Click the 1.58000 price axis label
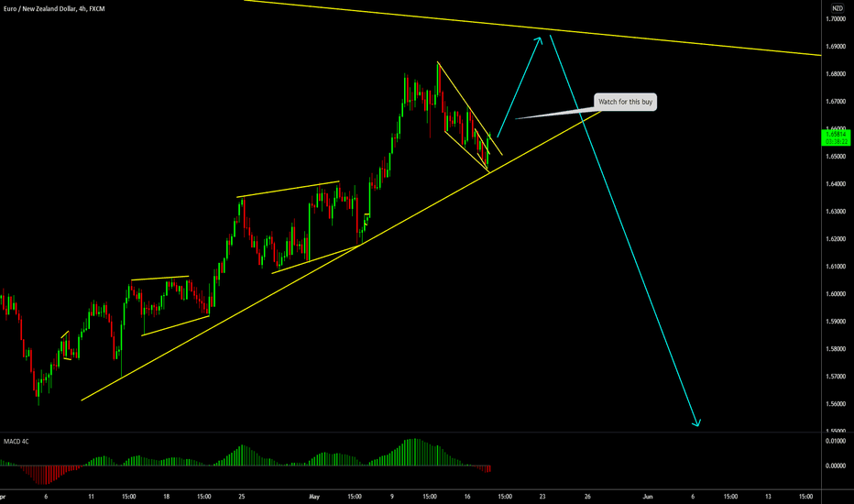Image resolution: width=854 pixels, height=504 pixels. click(836, 349)
